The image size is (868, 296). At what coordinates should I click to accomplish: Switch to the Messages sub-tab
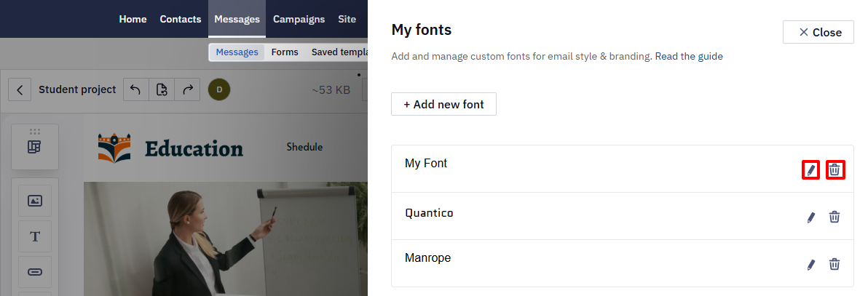click(237, 52)
